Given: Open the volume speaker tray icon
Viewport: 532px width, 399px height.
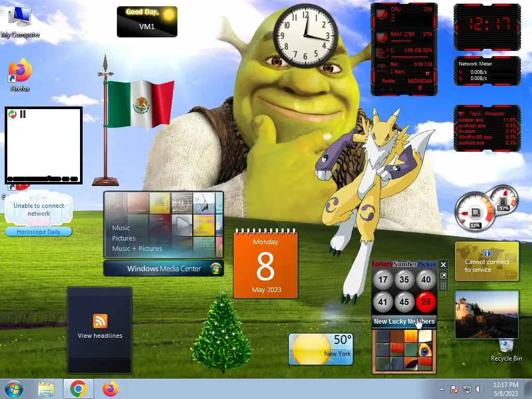Looking at the screenshot, I should point(479,389).
